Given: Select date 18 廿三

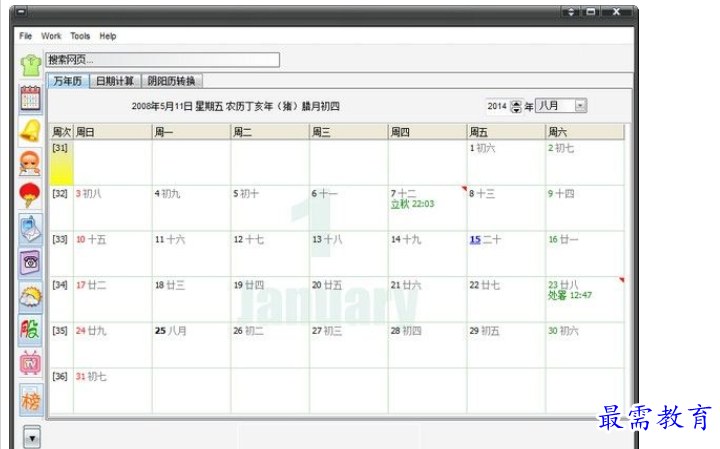Looking at the screenshot, I should pyautogui.click(x=191, y=299).
